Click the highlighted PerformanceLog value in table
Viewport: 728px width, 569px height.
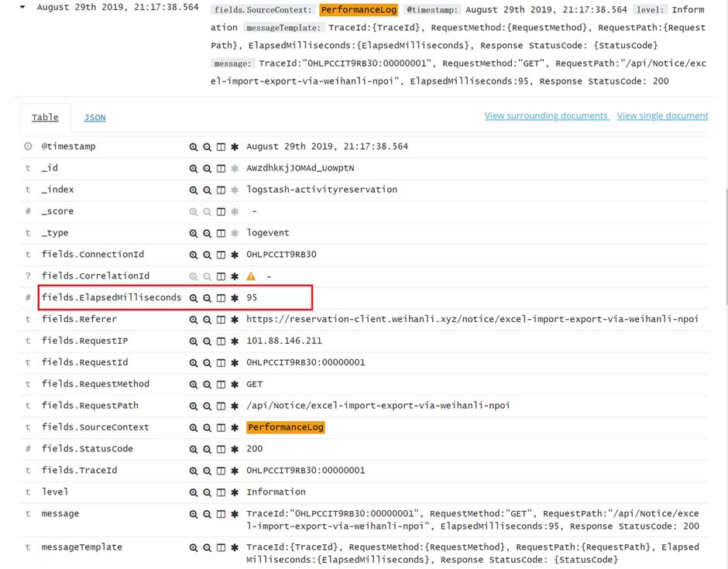(286, 427)
